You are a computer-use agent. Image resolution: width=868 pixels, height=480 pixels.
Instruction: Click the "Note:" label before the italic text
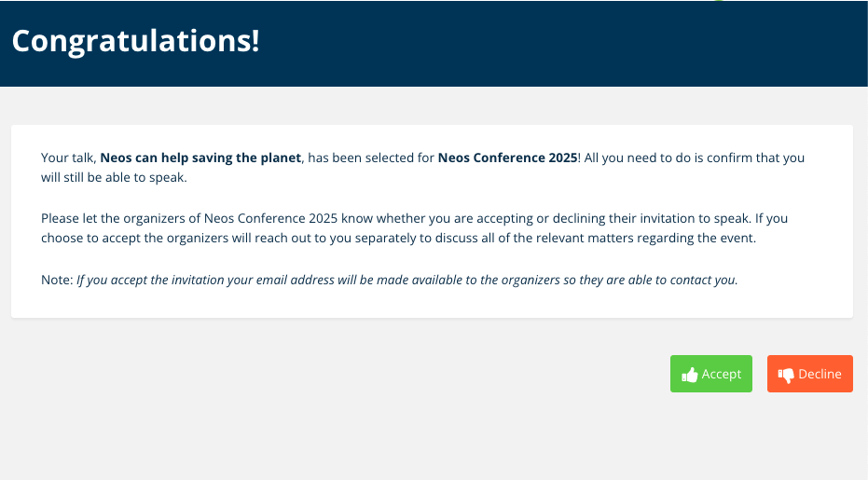tap(57, 280)
